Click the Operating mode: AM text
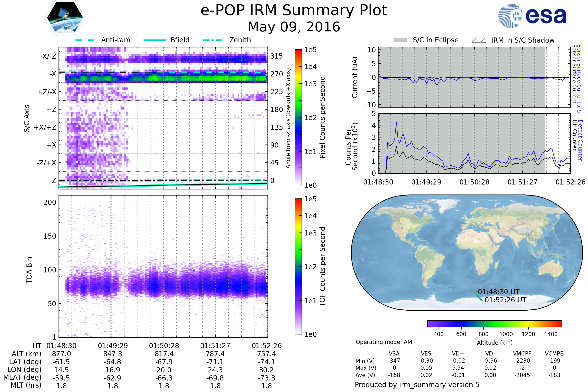588x392 pixels. click(x=384, y=342)
